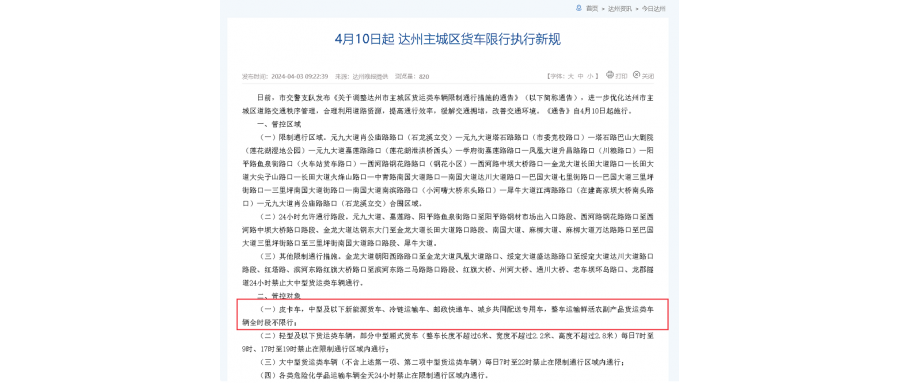The image size is (900, 383).
Task: Open the 首页 breadcrumb link
Action: click(x=591, y=9)
